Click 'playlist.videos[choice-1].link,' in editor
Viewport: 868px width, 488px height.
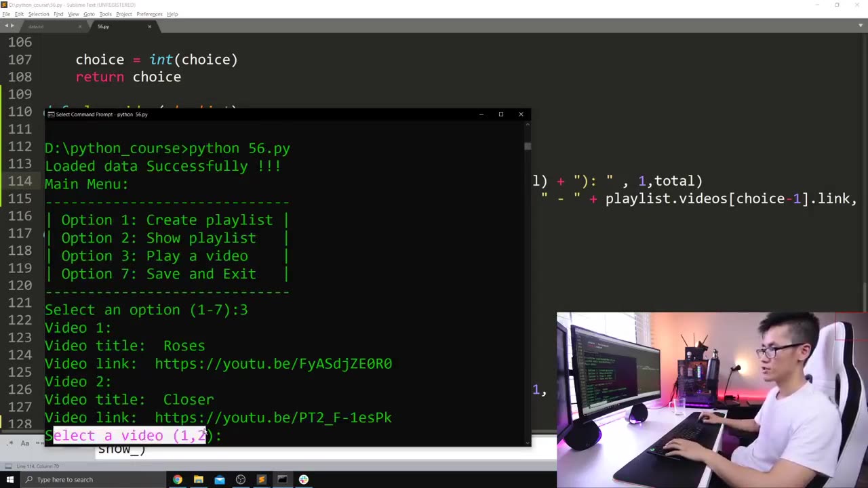click(731, 199)
